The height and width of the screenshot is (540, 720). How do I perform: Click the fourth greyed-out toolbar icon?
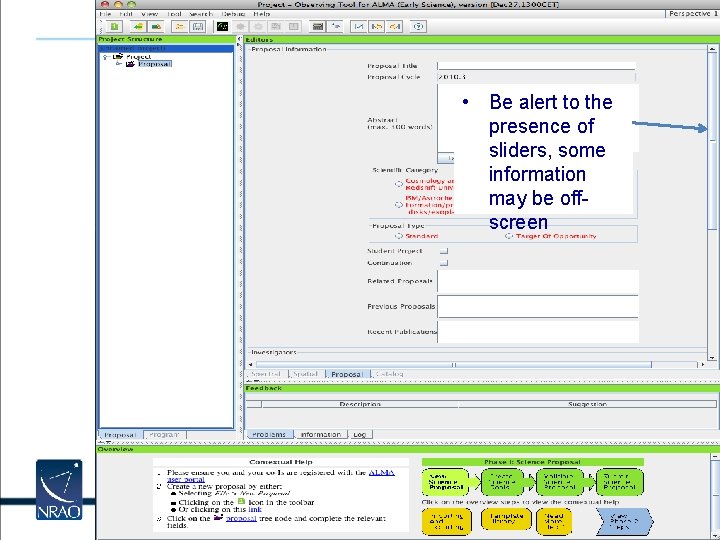[x=293, y=27]
